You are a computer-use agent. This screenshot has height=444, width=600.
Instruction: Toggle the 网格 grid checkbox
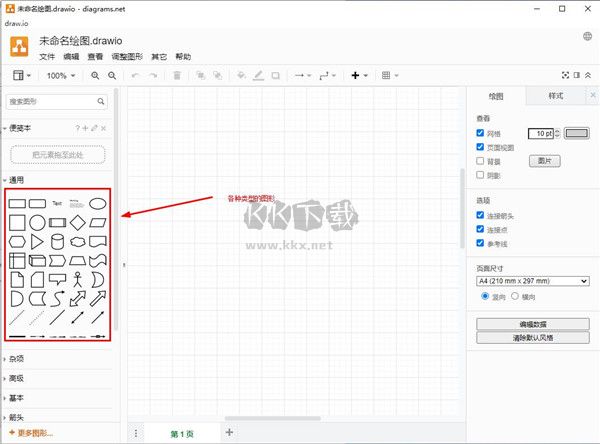[480, 133]
